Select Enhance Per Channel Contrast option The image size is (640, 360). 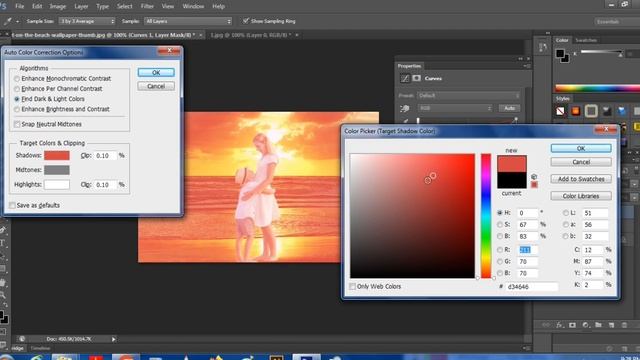17,89
